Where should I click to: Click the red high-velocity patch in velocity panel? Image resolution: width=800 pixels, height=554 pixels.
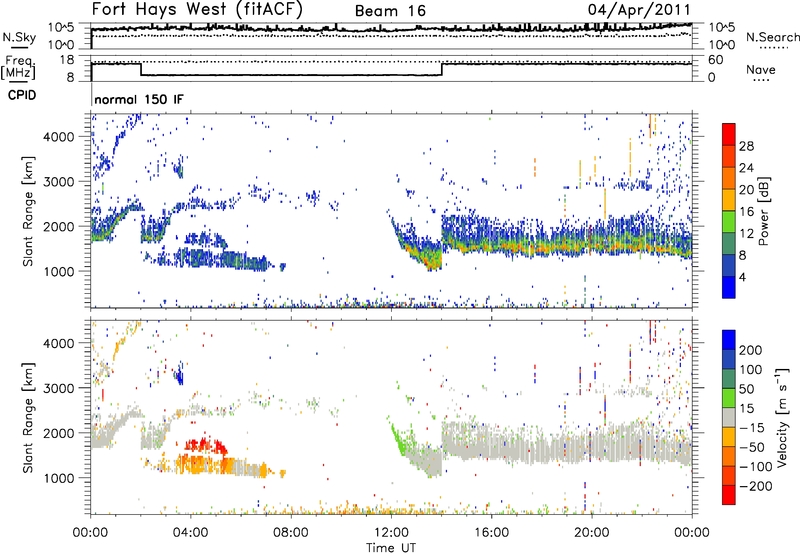click(x=206, y=446)
